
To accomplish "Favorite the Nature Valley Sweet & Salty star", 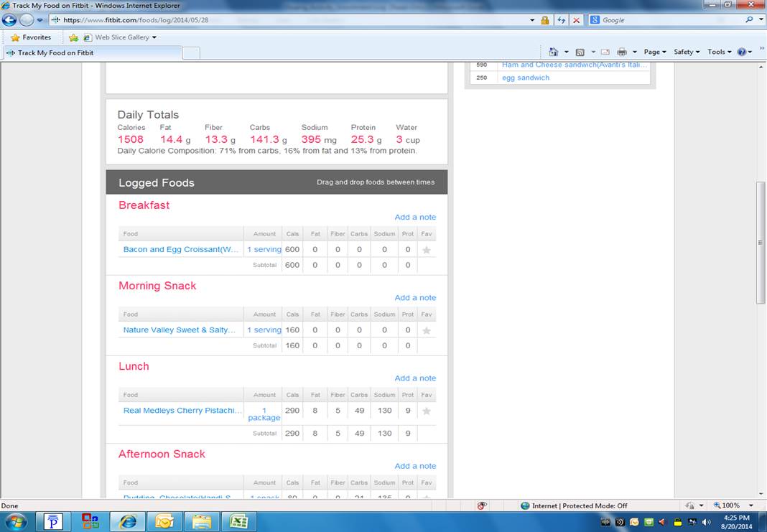I will coord(427,330).
